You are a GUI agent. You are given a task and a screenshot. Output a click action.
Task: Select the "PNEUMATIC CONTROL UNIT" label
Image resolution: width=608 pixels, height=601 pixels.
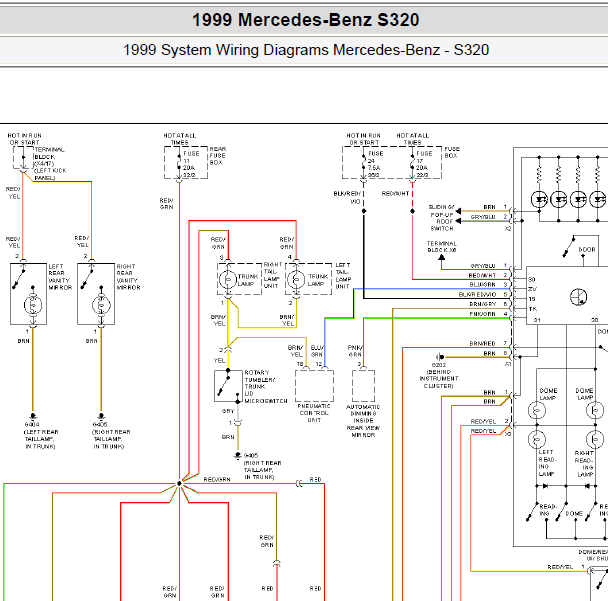coord(314,413)
